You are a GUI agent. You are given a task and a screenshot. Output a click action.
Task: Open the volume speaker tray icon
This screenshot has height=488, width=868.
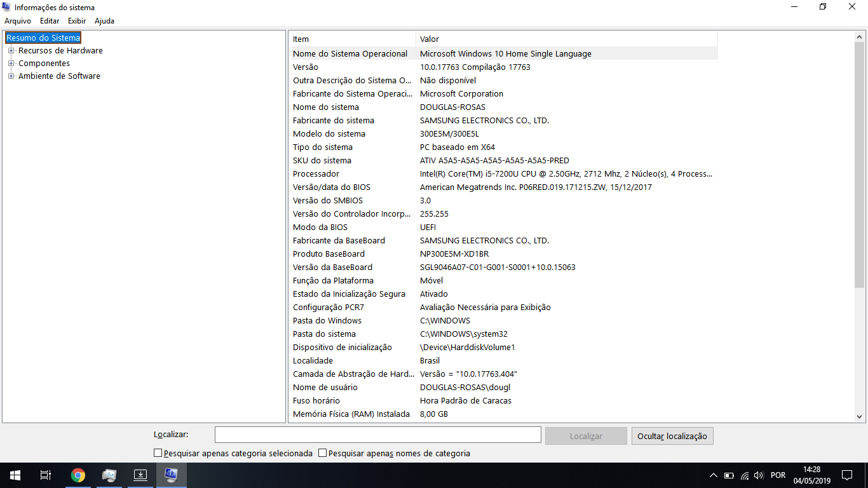coord(758,475)
